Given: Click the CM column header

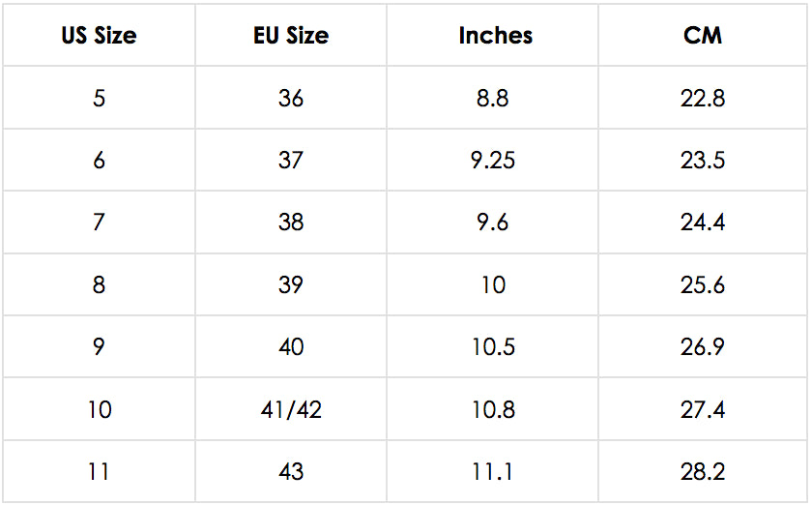Looking at the screenshot, I should (x=702, y=35).
